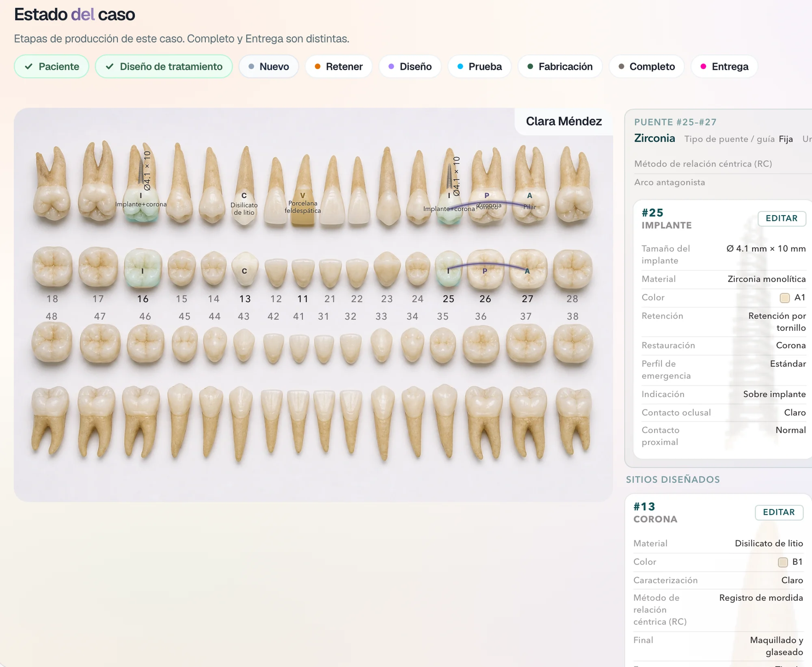Select occlusal view of lower tooth 36

(x=481, y=344)
